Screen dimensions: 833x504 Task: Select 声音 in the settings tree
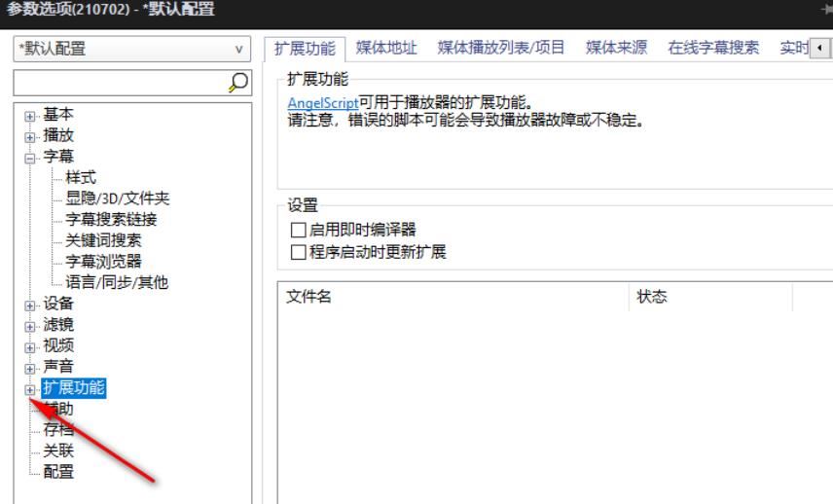[x=58, y=367]
